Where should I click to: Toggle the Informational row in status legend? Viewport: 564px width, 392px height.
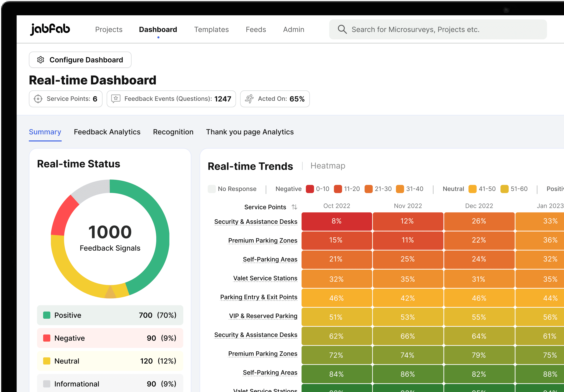click(x=110, y=384)
